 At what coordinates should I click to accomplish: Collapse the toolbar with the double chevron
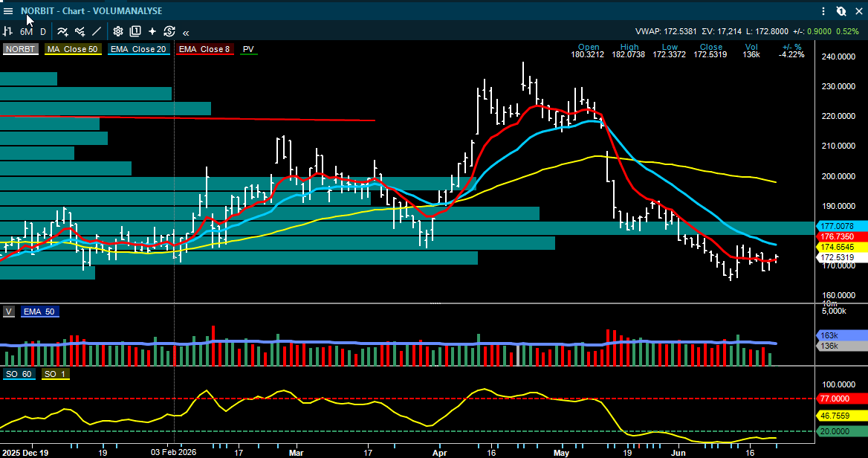186,33
